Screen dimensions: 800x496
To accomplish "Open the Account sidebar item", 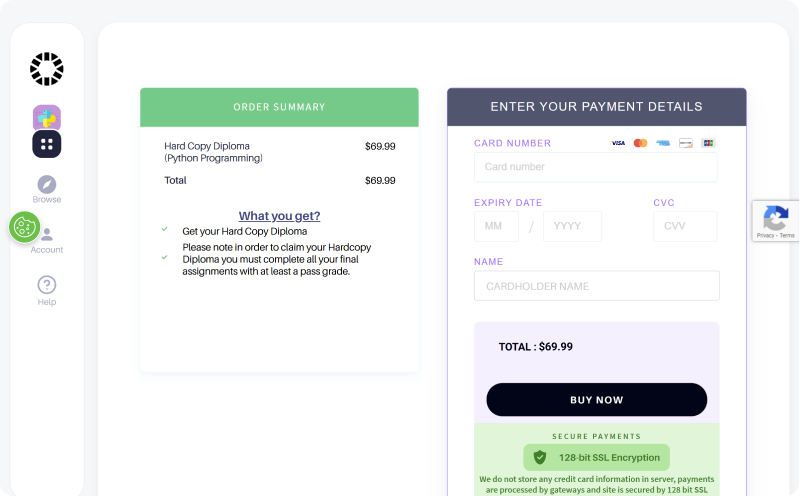I will (47, 241).
